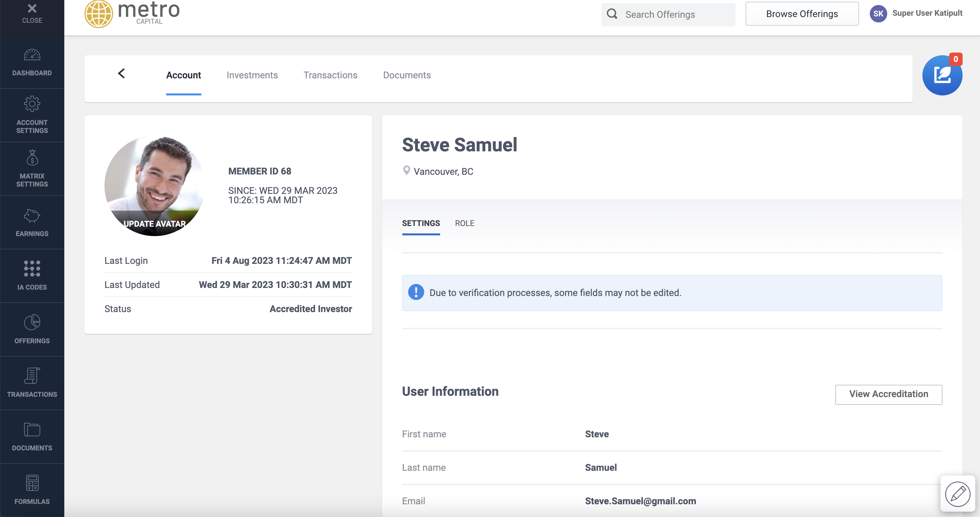Switch to the Account tab
The width and height of the screenshot is (980, 517).
click(x=183, y=75)
